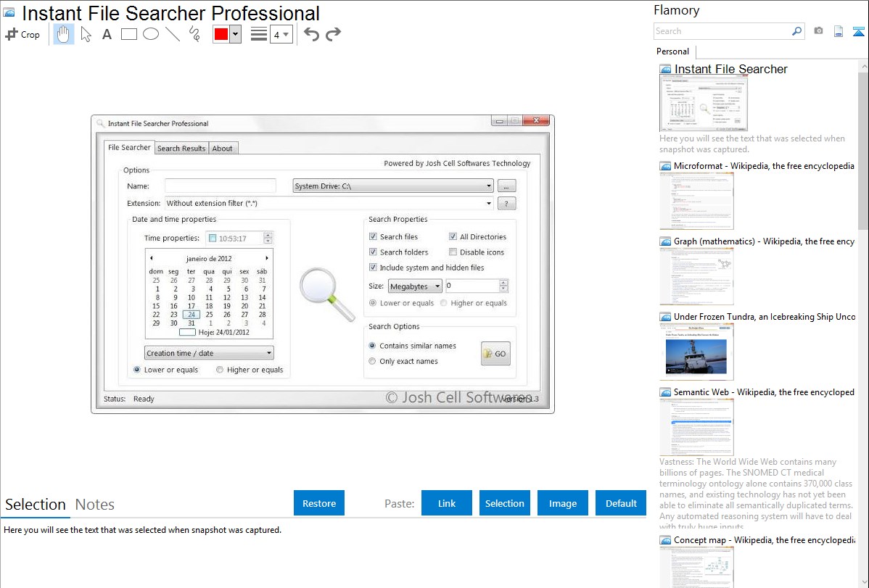
Task: Pick the freehand scribble tool
Action: (x=194, y=34)
